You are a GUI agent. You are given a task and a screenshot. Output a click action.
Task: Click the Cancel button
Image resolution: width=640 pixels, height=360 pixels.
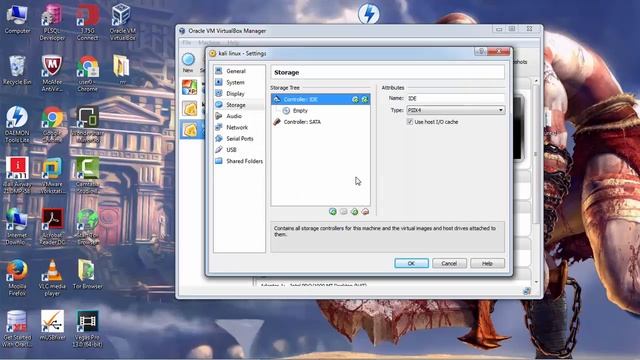pyautogui.click(x=449, y=264)
